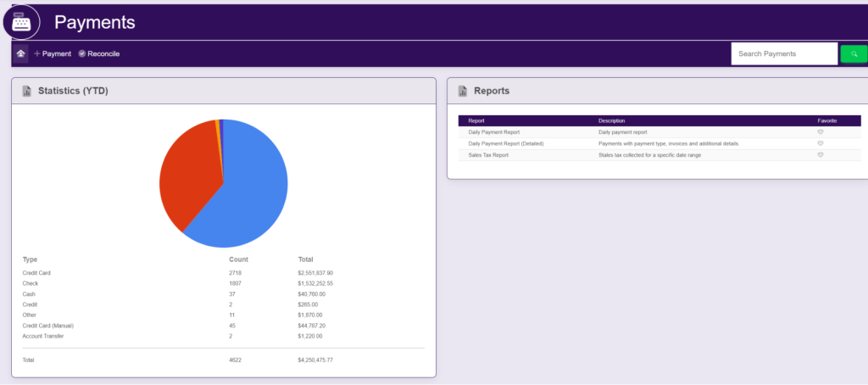The height and width of the screenshot is (385, 868).
Task: Click into the Search Payments field
Action: [x=783, y=53]
